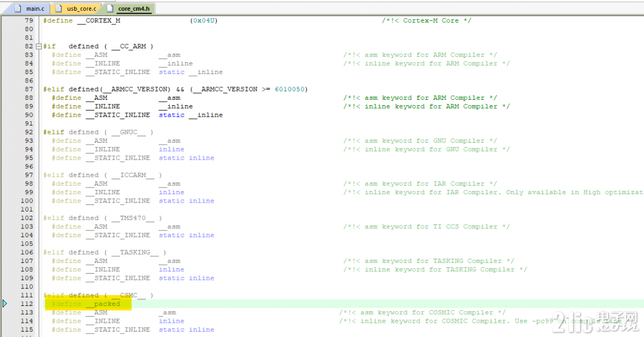The width and height of the screenshot is (644, 337).
Task: Click the __ICCARM__ identifier on line 97
Action: pyautogui.click(x=133, y=175)
